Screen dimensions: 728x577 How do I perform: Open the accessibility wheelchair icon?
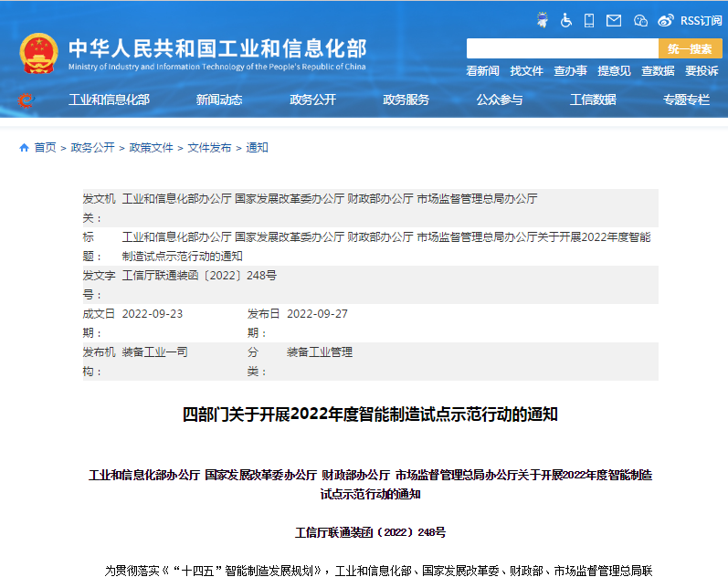[566, 20]
